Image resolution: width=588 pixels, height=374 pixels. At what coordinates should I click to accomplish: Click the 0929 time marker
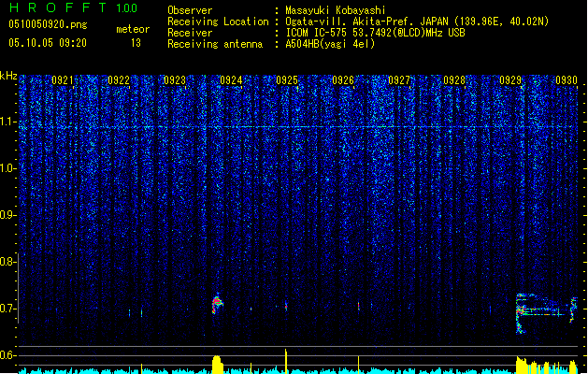510,80
